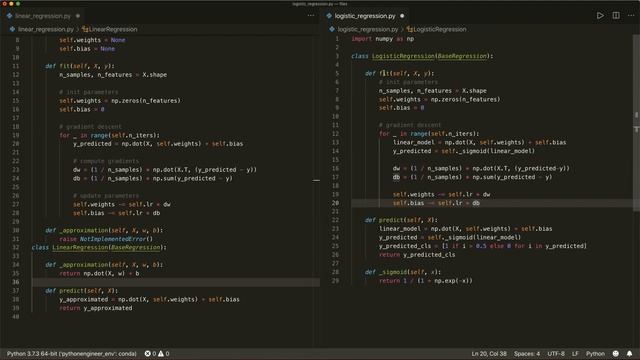Viewport: 640px width, 360px height.
Task: Click 'self.weights -= self.lr * dw' in the left pane
Action: [x=122, y=204]
